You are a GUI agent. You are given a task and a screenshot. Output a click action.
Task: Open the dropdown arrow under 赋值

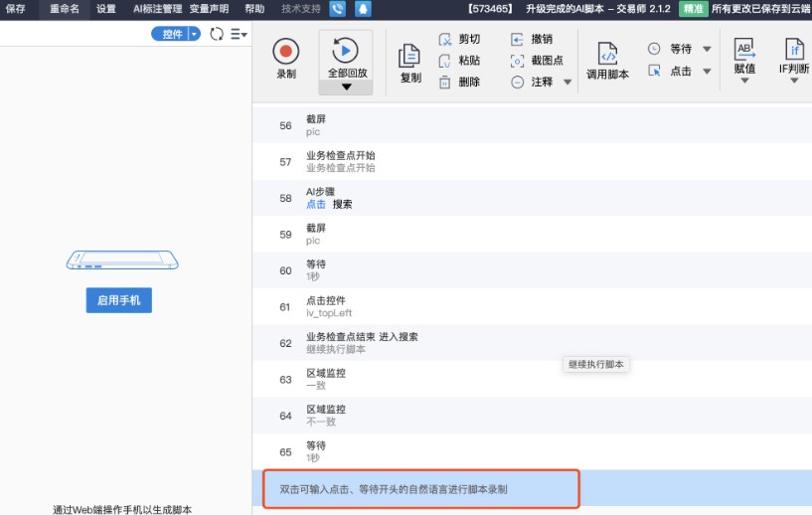click(x=744, y=81)
